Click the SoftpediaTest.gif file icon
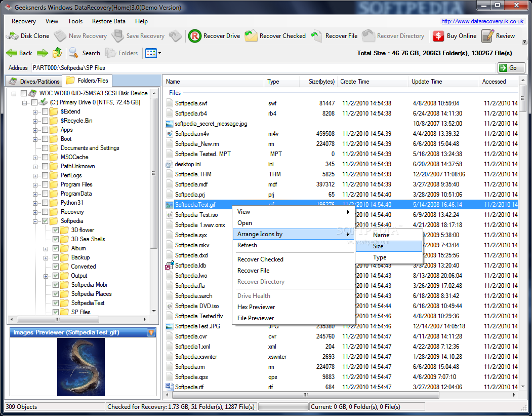Screen dimensions: 532x416 [169, 205]
